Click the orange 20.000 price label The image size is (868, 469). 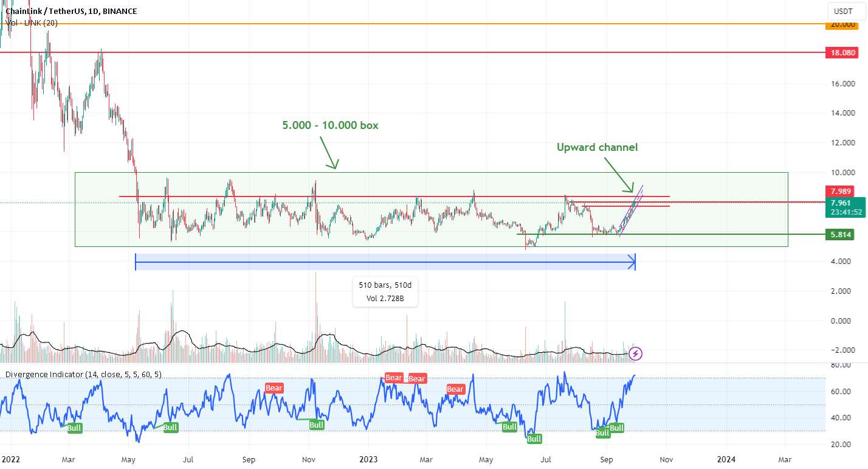tap(843, 24)
